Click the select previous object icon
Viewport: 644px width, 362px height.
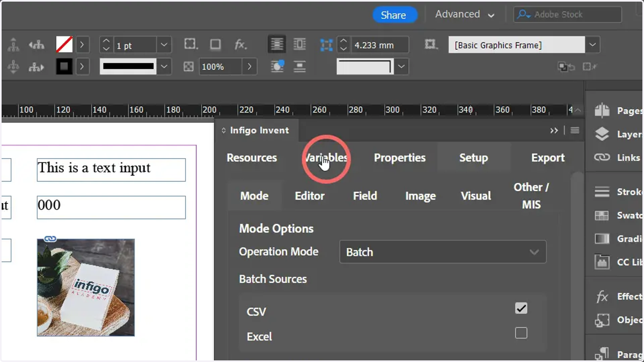coord(36,45)
